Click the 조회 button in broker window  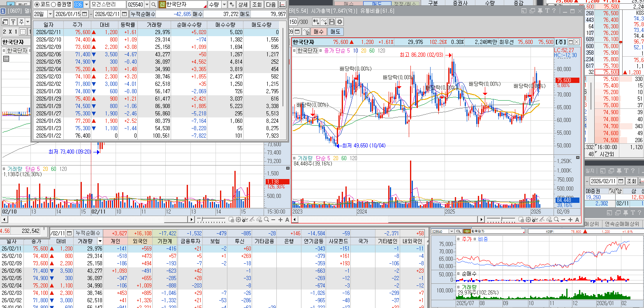257,5
